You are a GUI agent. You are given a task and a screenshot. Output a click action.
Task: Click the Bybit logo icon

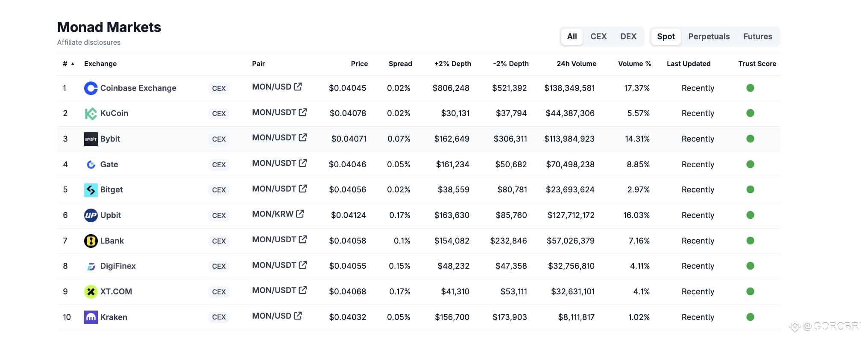tap(91, 139)
